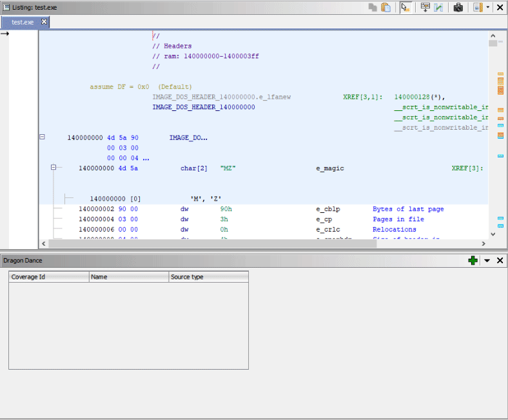Image resolution: width=508 pixels, height=420 pixels.
Task: Open the browser field formatter icon
Action: pyautogui.click(x=425, y=7)
